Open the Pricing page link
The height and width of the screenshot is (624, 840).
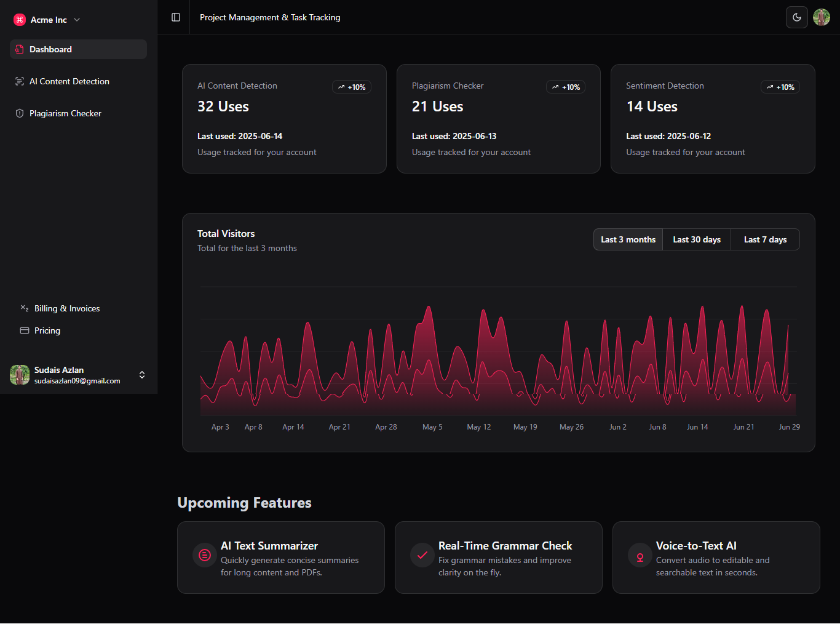point(47,330)
